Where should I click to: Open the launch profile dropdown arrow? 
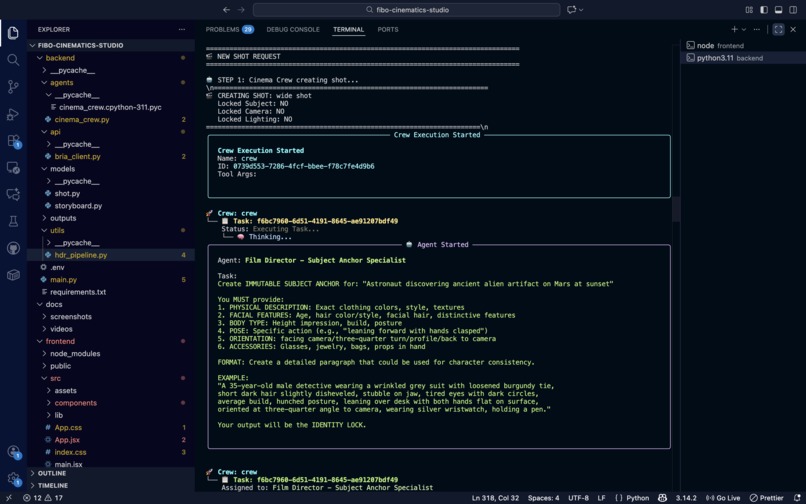pos(743,29)
